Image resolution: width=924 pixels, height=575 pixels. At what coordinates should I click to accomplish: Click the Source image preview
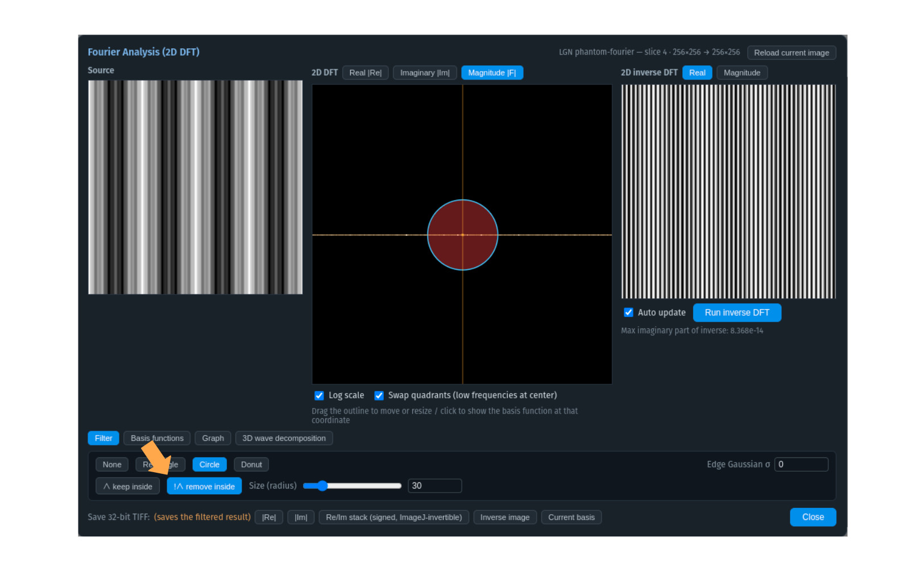[195, 187]
